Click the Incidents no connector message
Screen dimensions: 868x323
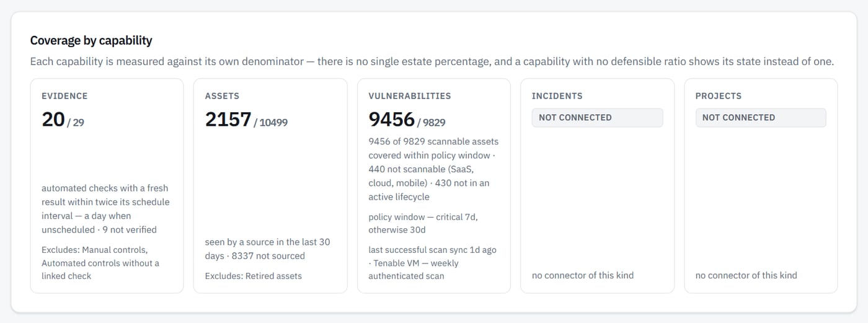(x=583, y=275)
